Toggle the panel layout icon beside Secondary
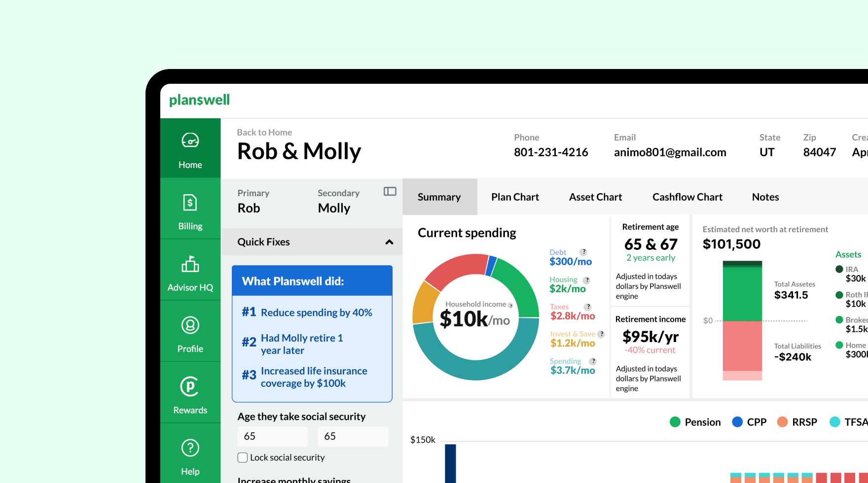The image size is (868, 483). click(x=390, y=191)
